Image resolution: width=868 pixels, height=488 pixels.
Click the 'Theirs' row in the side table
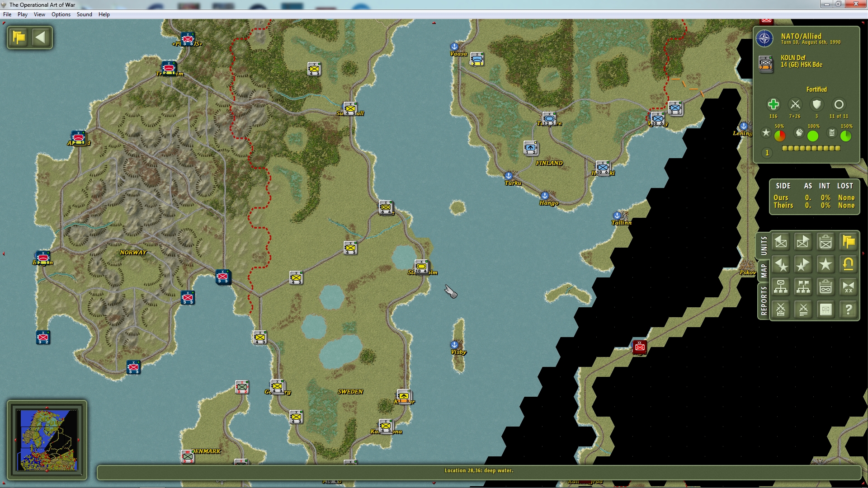[814, 205]
